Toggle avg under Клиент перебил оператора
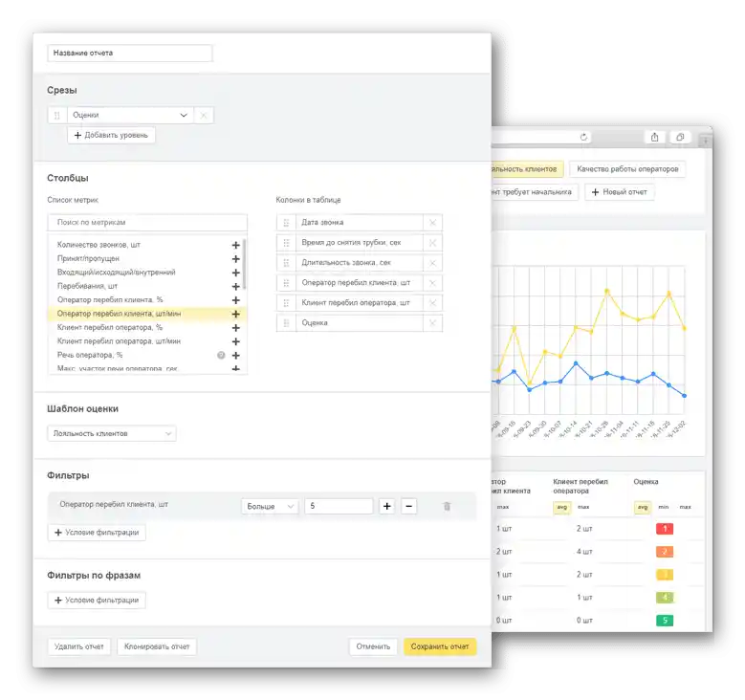 tap(561, 508)
